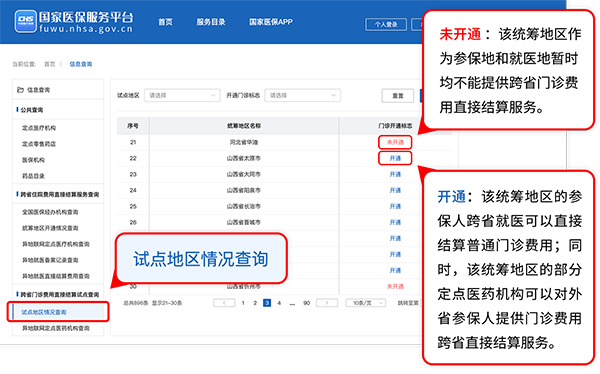
Task: Click the 开通 status in row 25
Action: click(x=395, y=206)
